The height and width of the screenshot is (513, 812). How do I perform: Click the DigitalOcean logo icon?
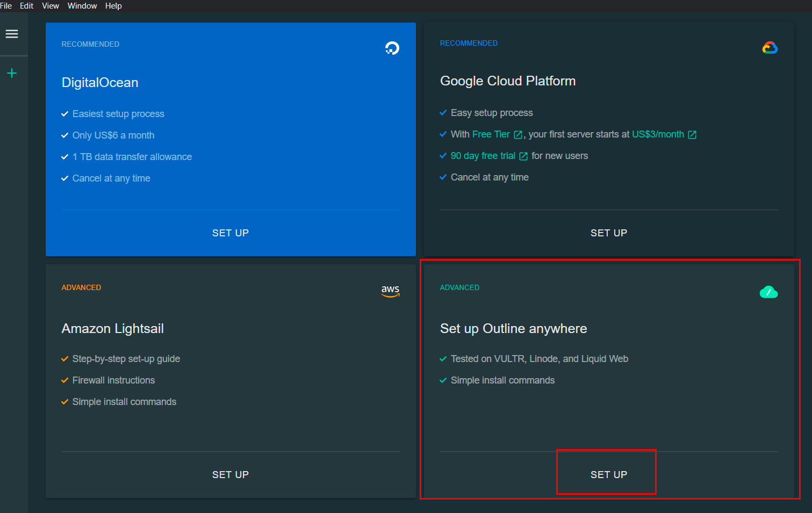coord(392,48)
